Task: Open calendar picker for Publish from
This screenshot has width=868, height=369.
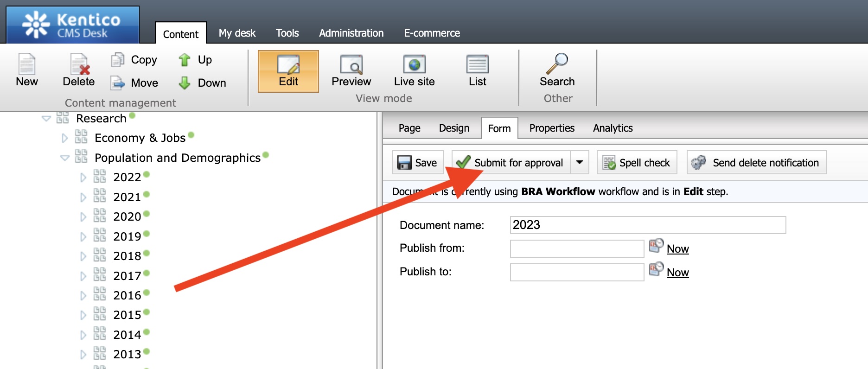Action: (656, 246)
